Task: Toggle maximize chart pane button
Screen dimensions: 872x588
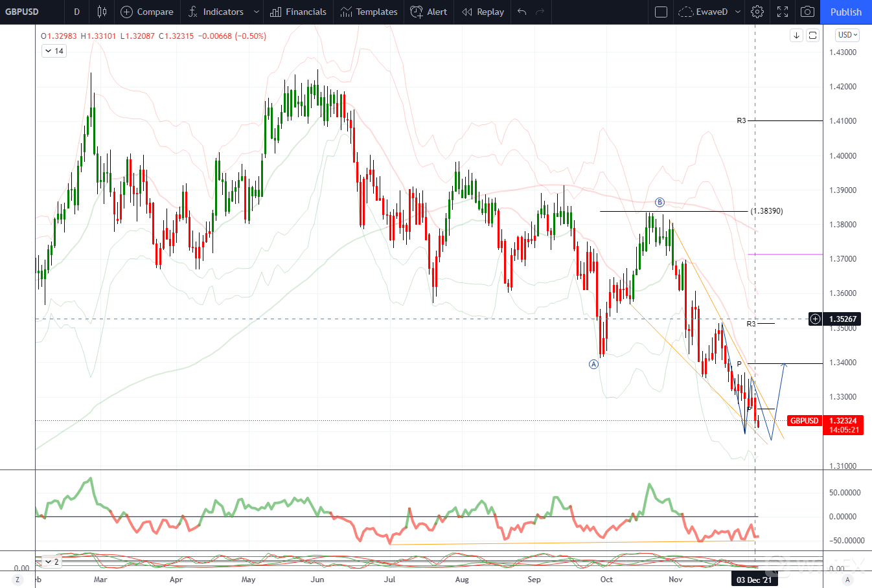Action: [812, 35]
